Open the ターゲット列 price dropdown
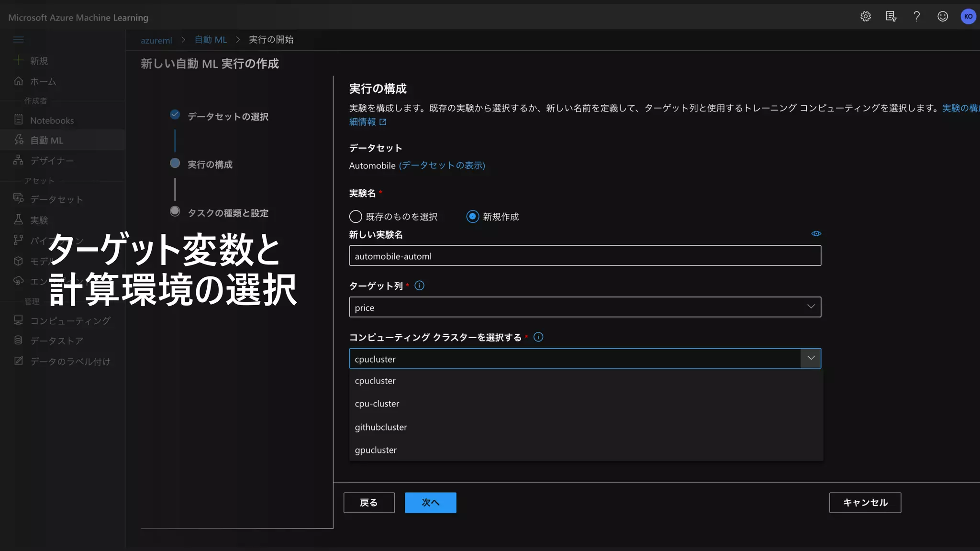 point(585,307)
